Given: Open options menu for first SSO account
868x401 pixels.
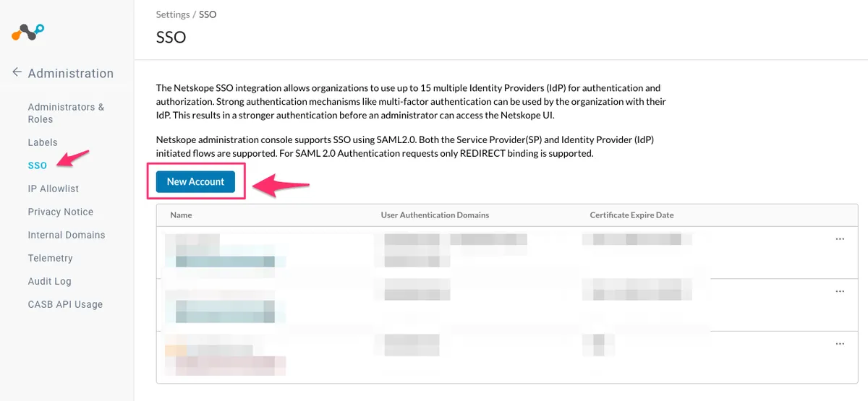Looking at the screenshot, I should point(840,239).
